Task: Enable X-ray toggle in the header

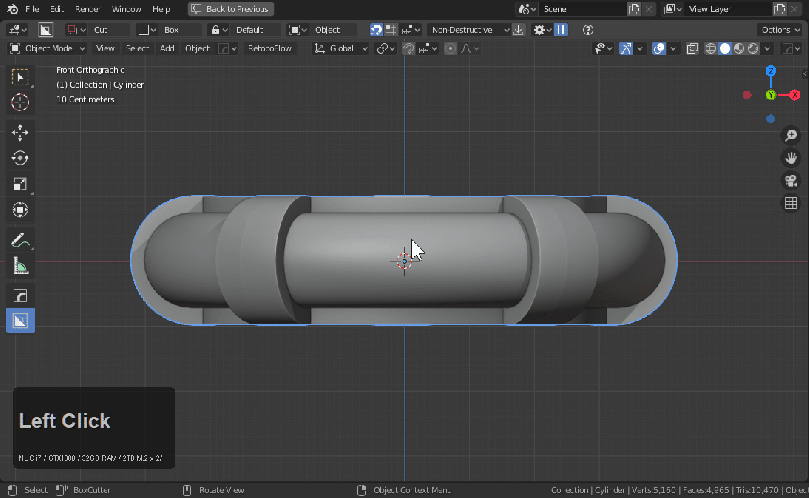Action: [693, 48]
